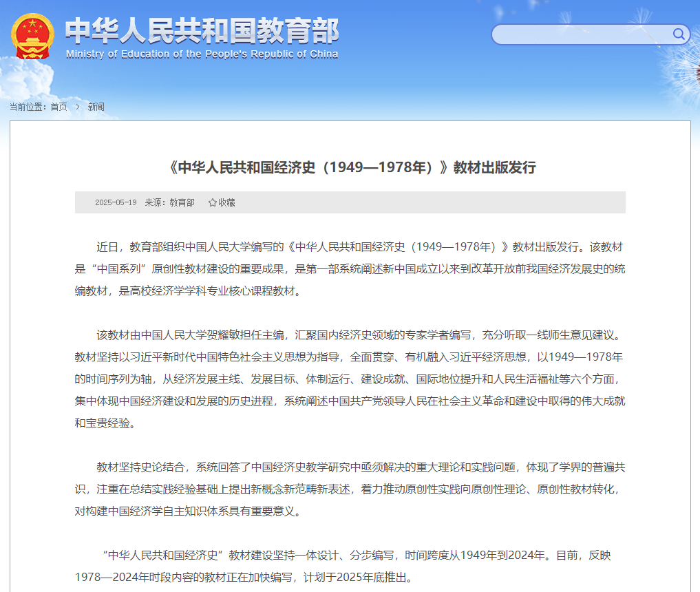
Task: Click the breadcrumb arrow separator after 首页
Action: [x=78, y=107]
